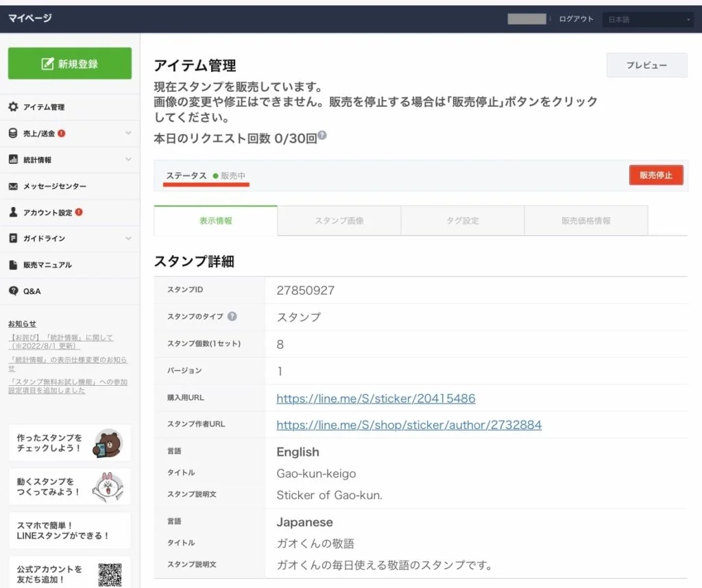Click the help icon beside スタンプのタイプ
This screenshot has height=588, width=702.
232,317
